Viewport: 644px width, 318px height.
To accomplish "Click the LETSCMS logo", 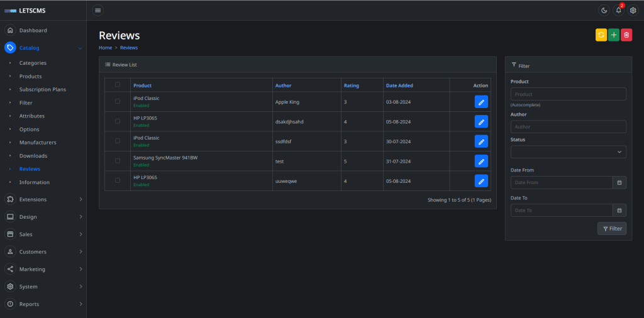I will click(x=25, y=11).
